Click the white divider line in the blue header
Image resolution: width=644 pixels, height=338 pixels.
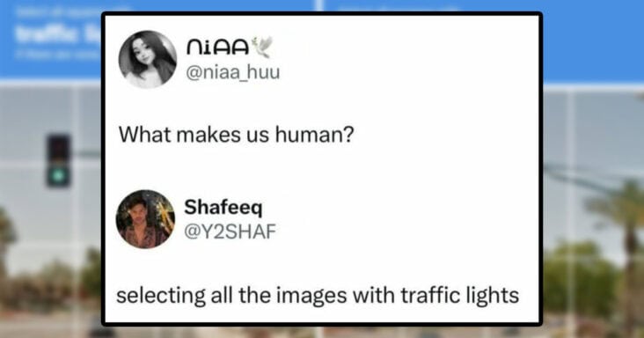tap(319, 5)
